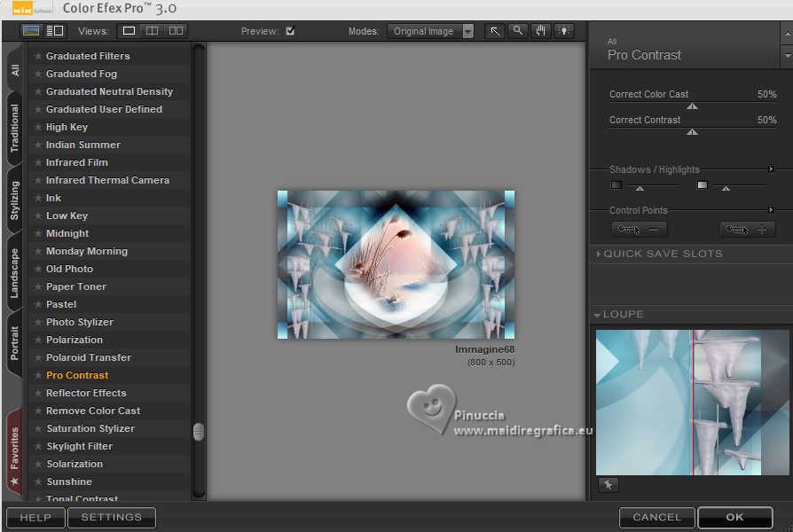Click the remove control point minus button
The width and height of the screenshot is (793, 532).
point(640,230)
